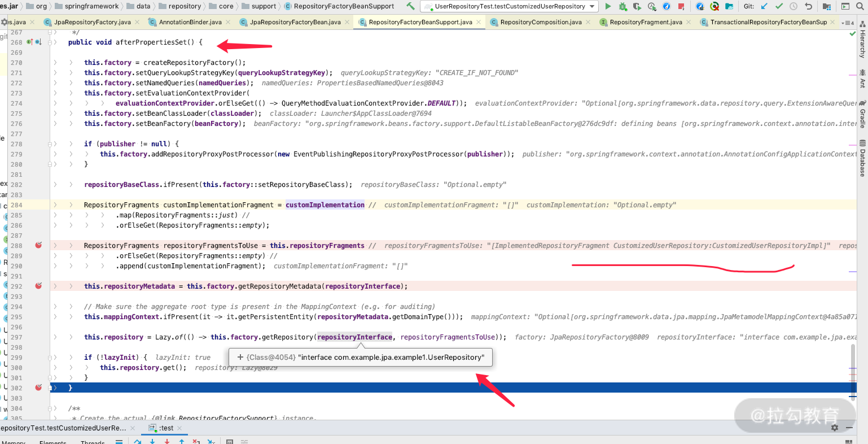The width and height of the screenshot is (868, 444).
Task: Update project via Git blue arrow
Action: pyautogui.click(x=764, y=6)
